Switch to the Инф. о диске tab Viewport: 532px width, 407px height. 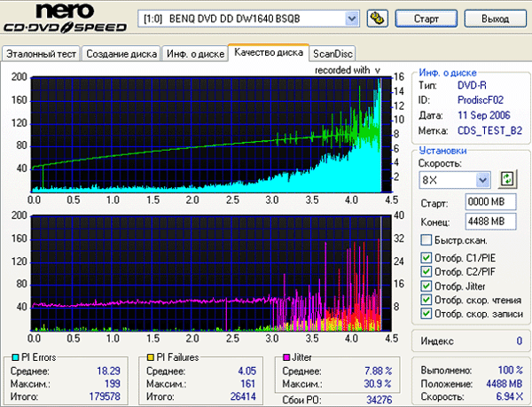pyautogui.click(x=194, y=54)
